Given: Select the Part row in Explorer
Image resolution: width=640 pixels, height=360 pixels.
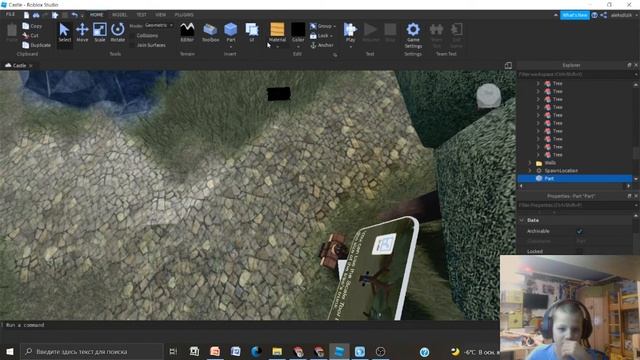Looking at the screenshot, I should pyautogui.click(x=575, y=178).
